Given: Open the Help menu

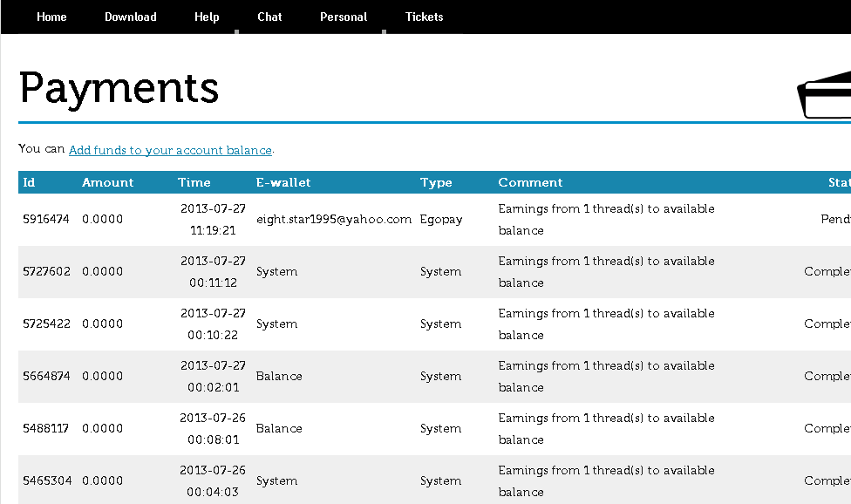Looking at the screenshot, I should pos(207,17).
